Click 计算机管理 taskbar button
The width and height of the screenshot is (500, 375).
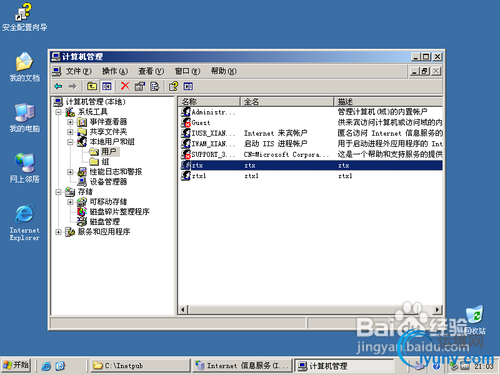344,366
